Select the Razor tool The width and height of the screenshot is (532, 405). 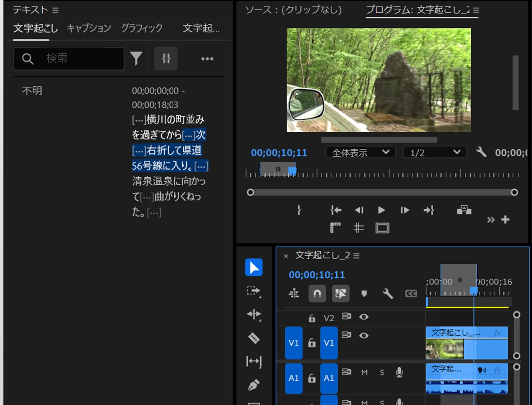coord(254,338)
